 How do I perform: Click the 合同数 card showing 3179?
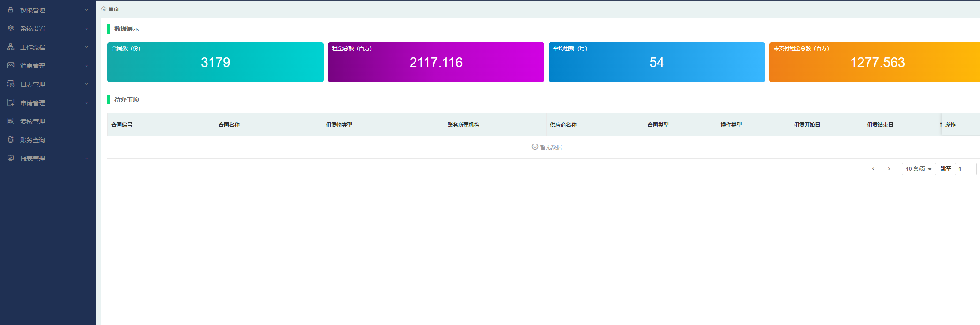click(215, 62)
